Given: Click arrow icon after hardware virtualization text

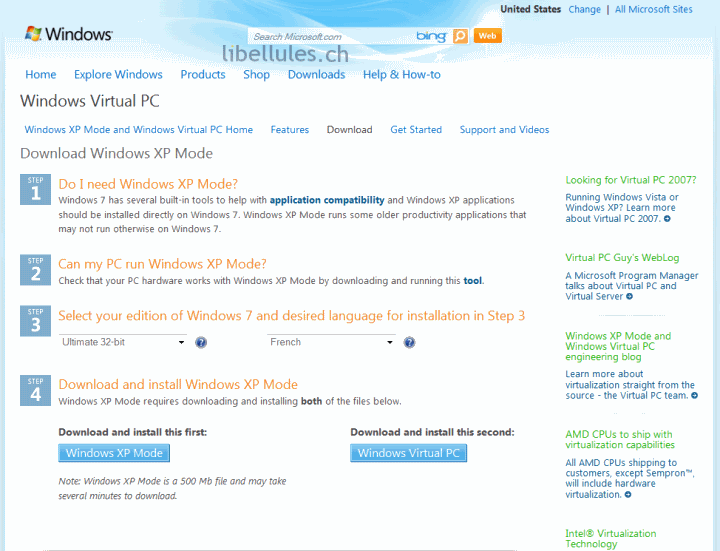Looking at the screenshot, I should click(628, 495).
